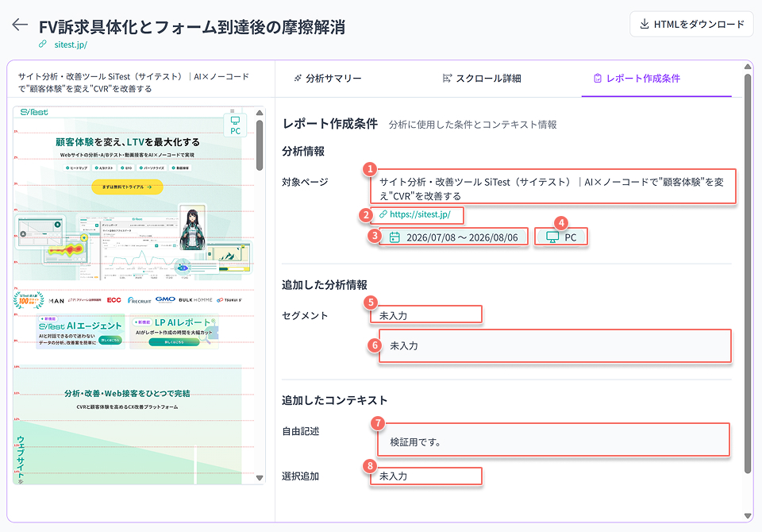Image resolution: width=762 pixels, height=532 pixels.
Task: Click the PC badge on the page preview
Action: click(235, 125)
